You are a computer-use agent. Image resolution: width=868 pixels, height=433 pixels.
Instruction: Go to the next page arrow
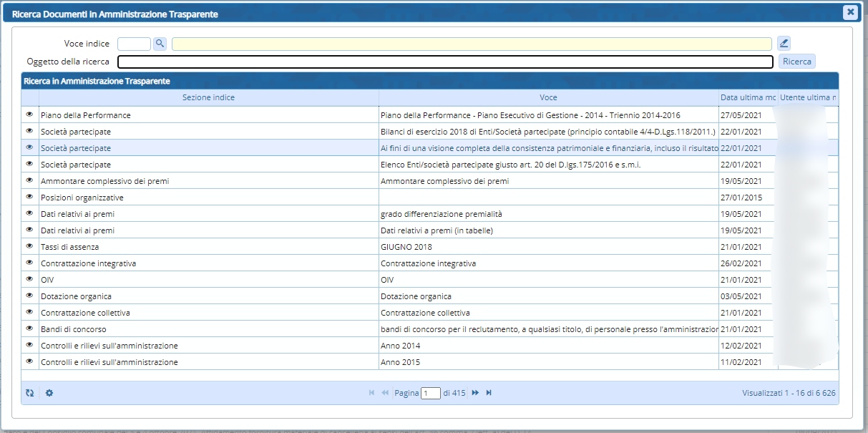tap(475, 393)
